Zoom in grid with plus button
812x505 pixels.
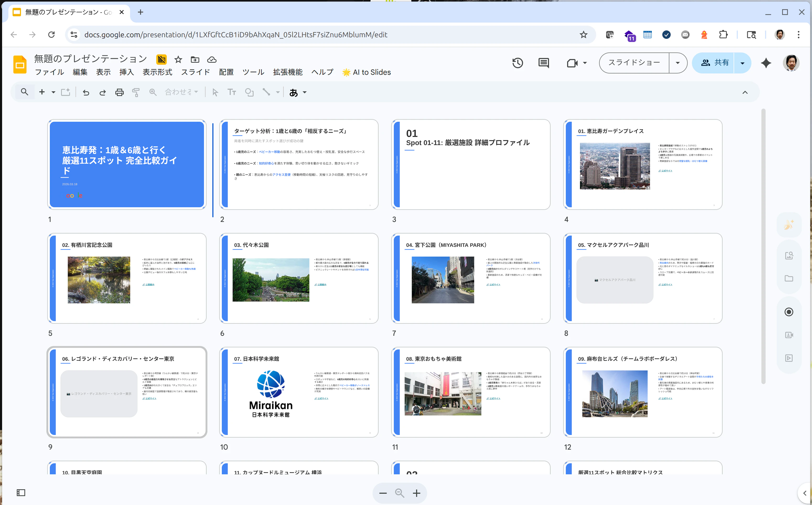(417, 493)
